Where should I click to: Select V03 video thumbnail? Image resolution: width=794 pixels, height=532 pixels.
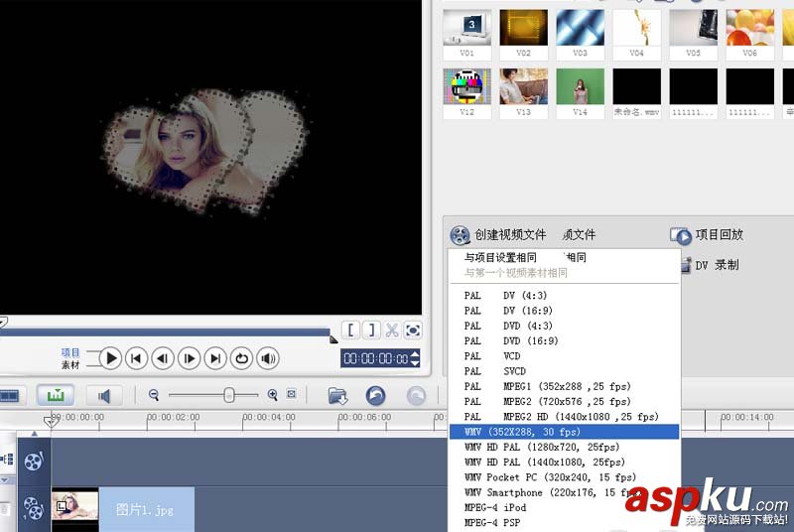point(581,35)
